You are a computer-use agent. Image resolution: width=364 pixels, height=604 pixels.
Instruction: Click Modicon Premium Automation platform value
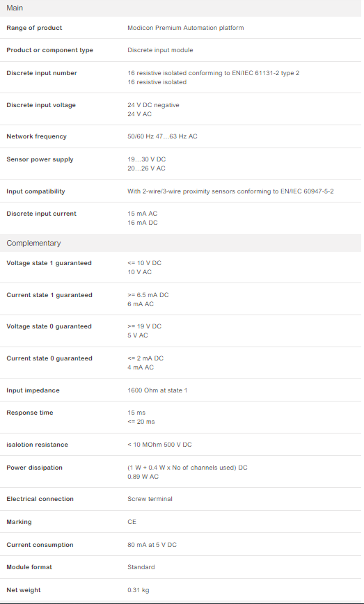(186, 28)
